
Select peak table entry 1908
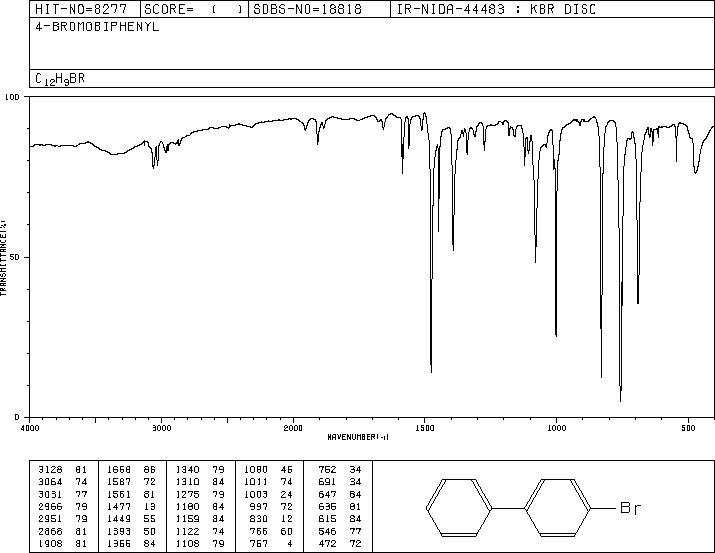[50, 543]
